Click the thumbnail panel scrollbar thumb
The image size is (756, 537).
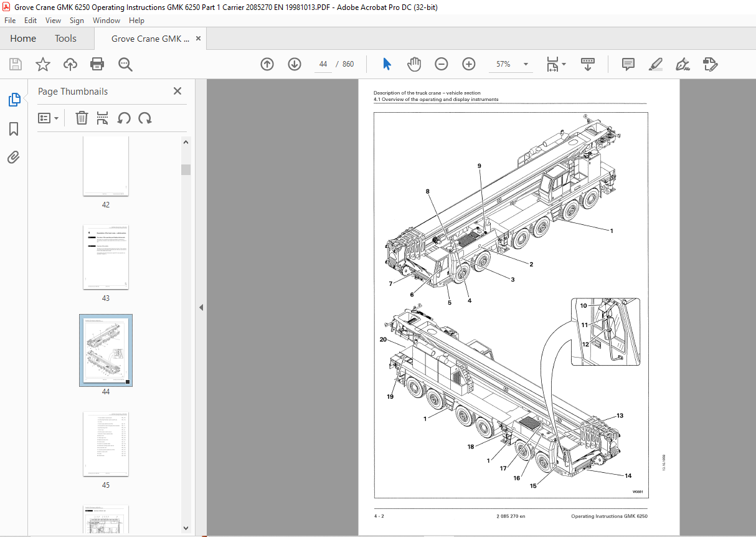186,169
